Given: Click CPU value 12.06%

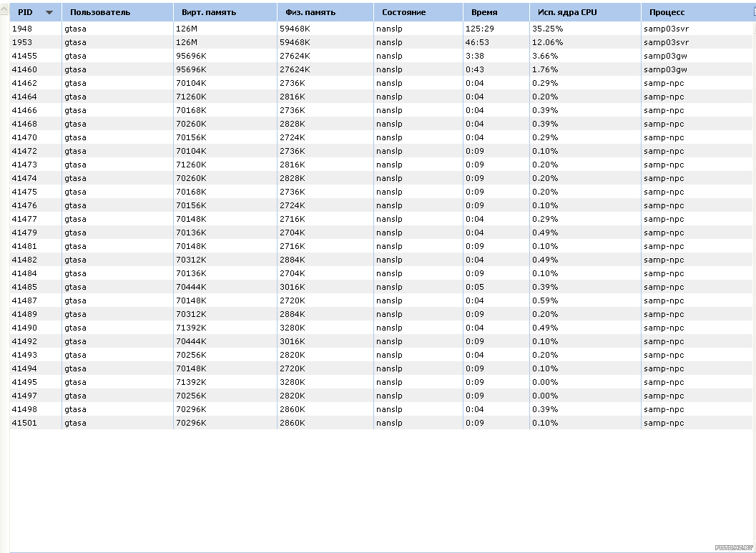Looking at the screenshot, I should click(x=547, y=42).
